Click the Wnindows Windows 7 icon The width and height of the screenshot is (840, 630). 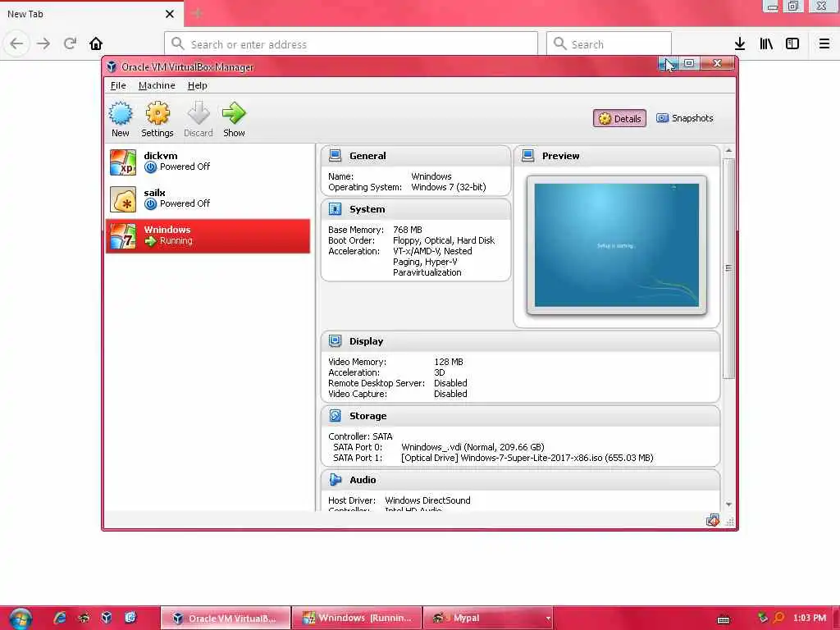point(123,236)
